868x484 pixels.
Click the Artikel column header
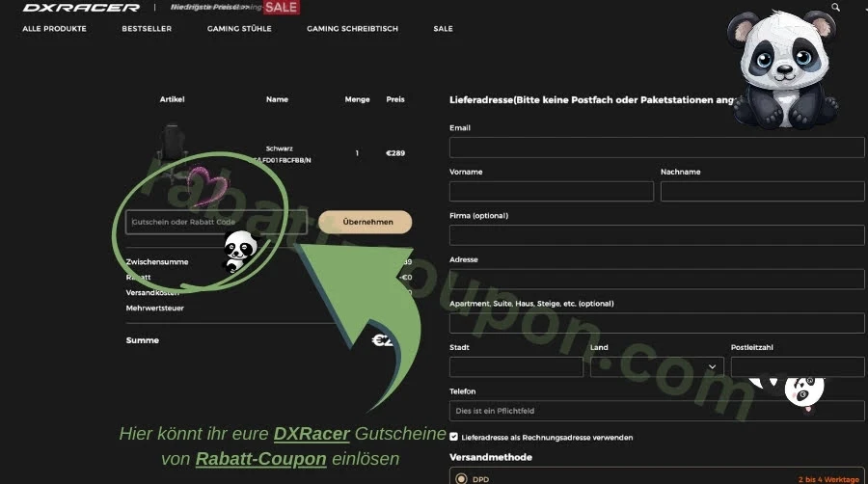(173, 99)
